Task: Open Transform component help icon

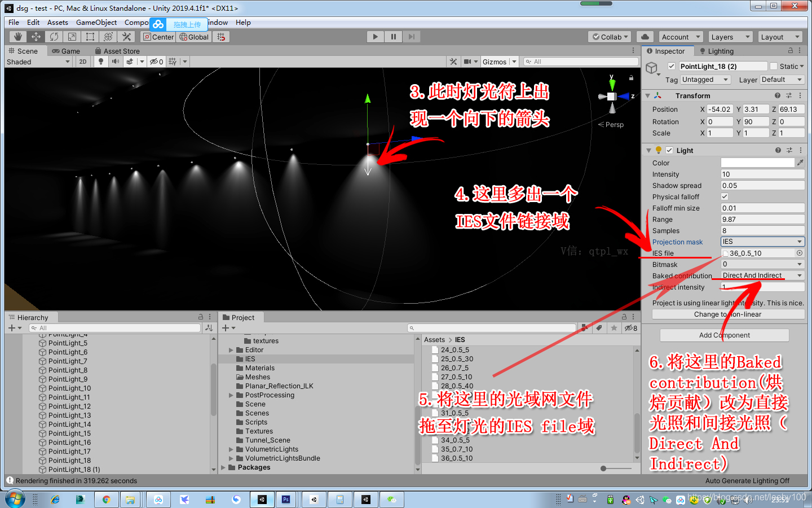Action: pos(778,95)
